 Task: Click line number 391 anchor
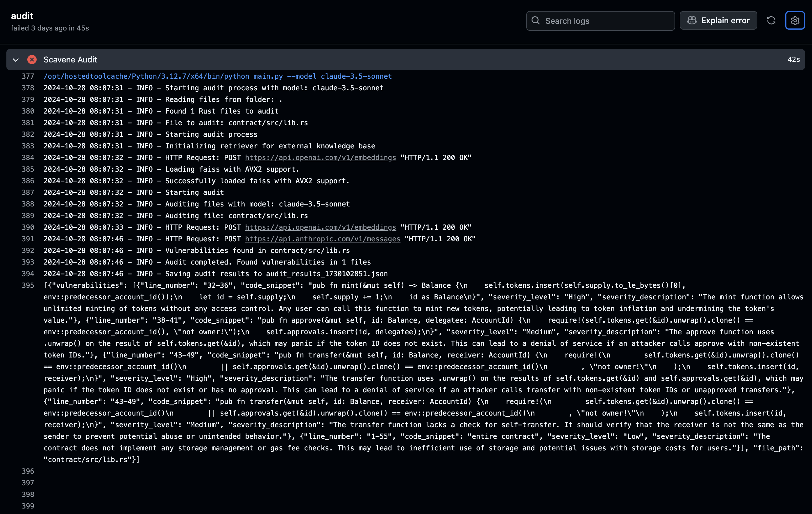28,239
